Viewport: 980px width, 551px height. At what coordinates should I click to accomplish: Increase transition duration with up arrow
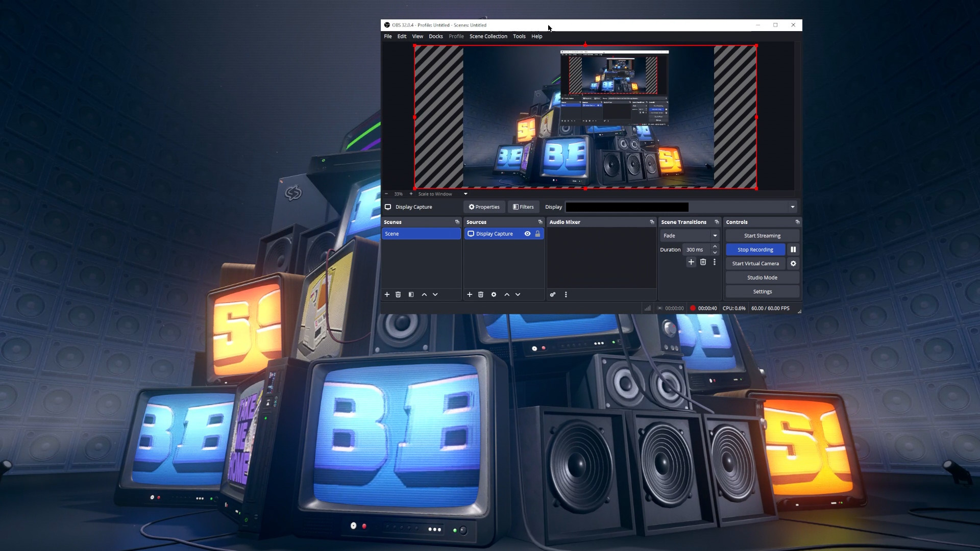click(x=715, y=246)
